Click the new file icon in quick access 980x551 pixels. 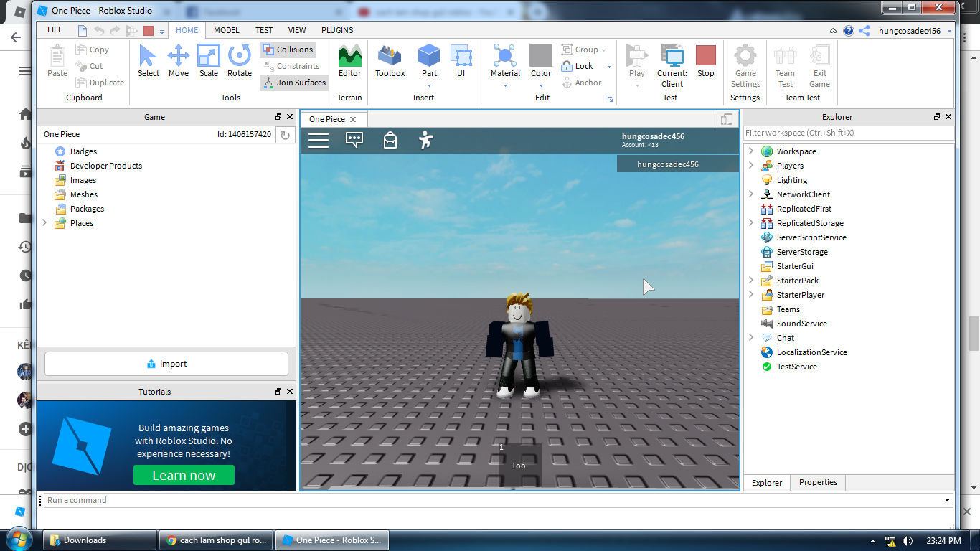coord(83,31)
